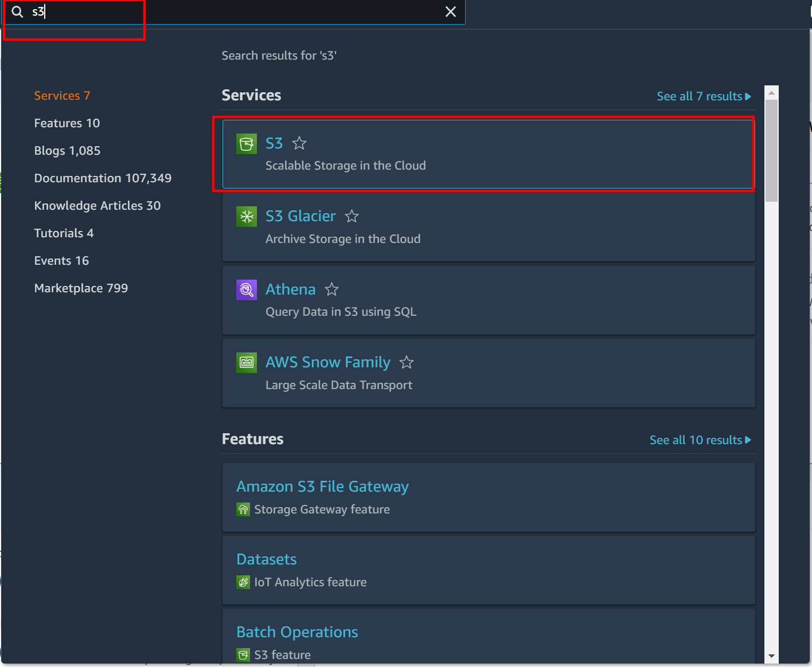Open the Datasets feature link
The width and height of the screenshot is (812, 667).
coord(267,559)
